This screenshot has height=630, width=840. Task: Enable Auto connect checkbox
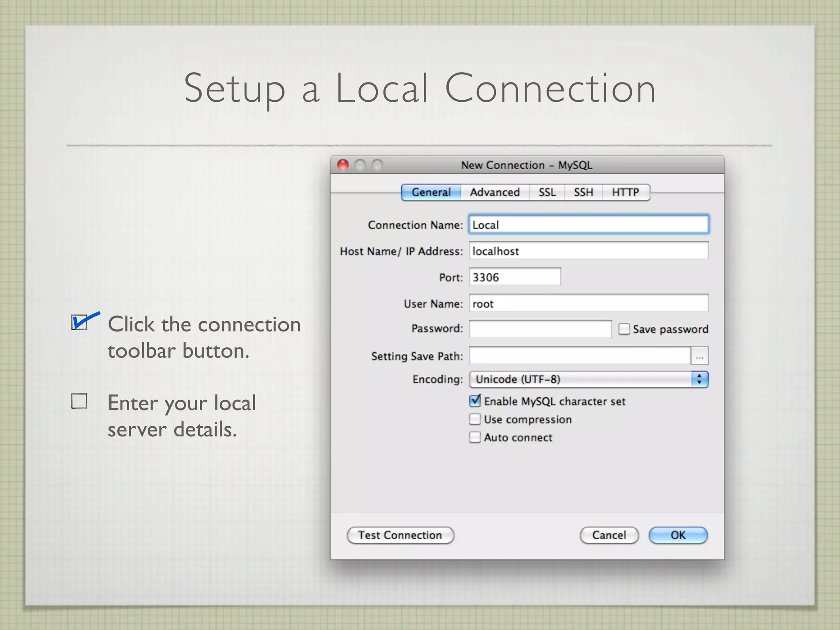pos(475,437)
